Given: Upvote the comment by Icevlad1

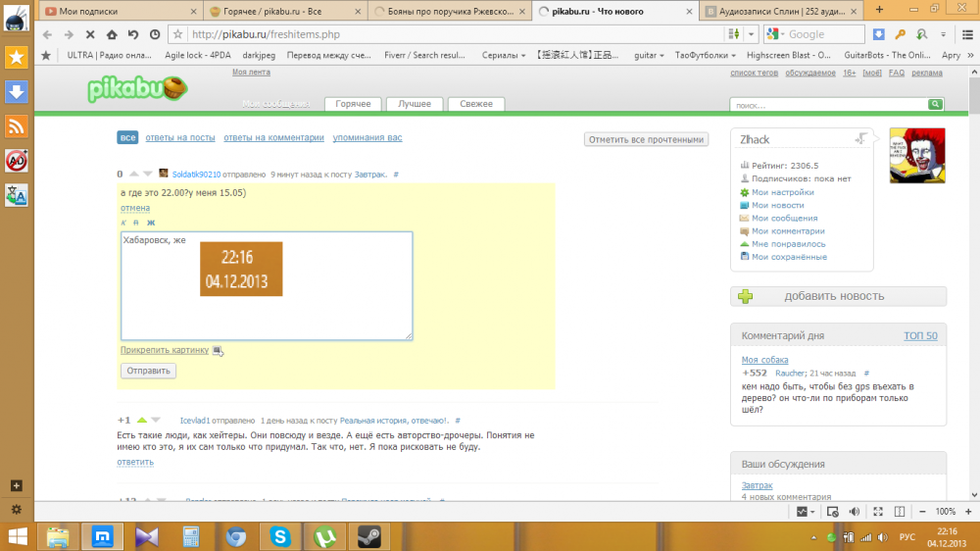Looking at the screenshot, I should tap(142, 420).
